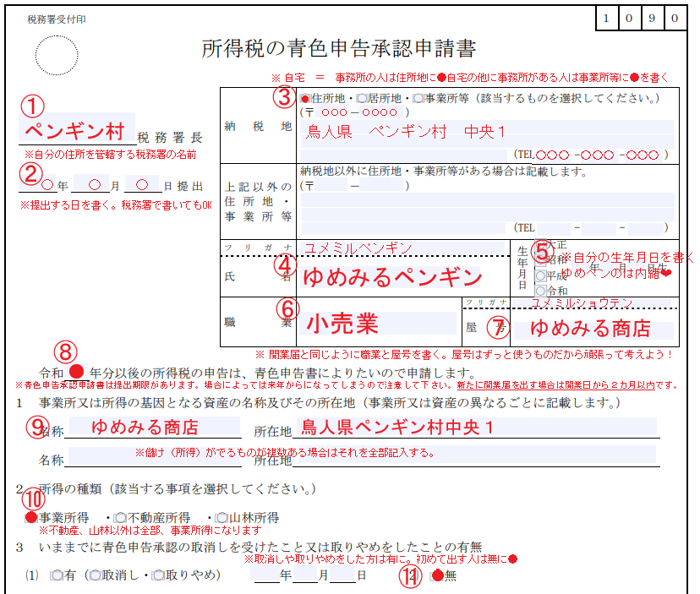Click the cancellation month field in section 3
Screen dimensions: 700x594
click(305, 575)
